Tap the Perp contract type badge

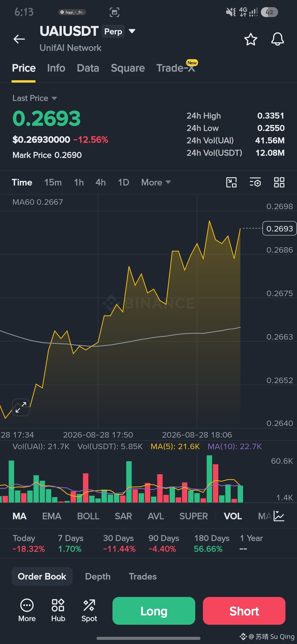click(x=113, y=31)
